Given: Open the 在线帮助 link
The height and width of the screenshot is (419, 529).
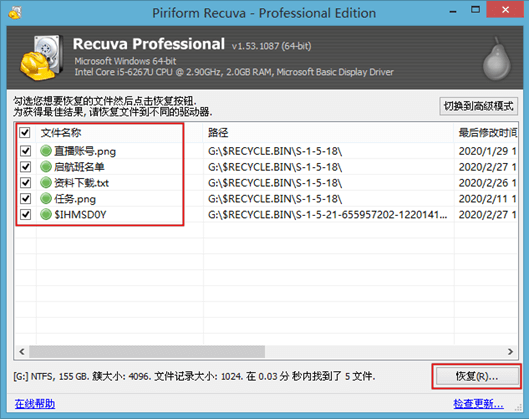Looking at the screenshot, I should click(35, 403).
